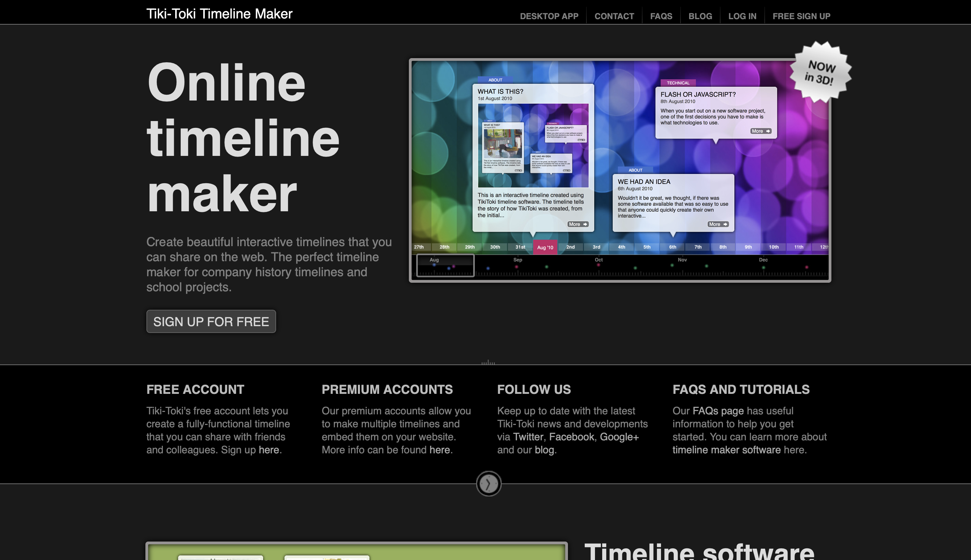The image size is (971, 560).
Task: Click the Aug '10 marker on date band
Action: pyautogui.click(x=545, y=247)
